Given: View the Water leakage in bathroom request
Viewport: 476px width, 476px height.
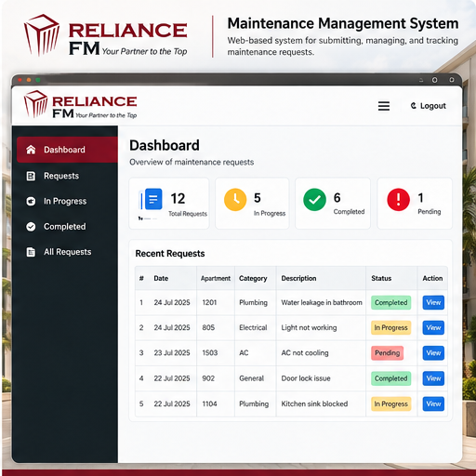Looking at the screenshot, I should point(433,302).
